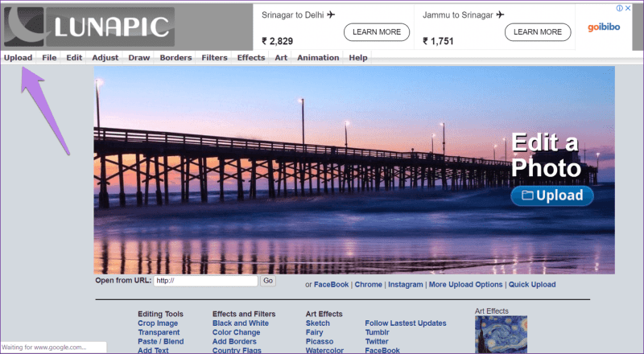The height and width of the screenshot is (354, 644).
Task: Click the Open from URL text field
Action: [206, 281]
